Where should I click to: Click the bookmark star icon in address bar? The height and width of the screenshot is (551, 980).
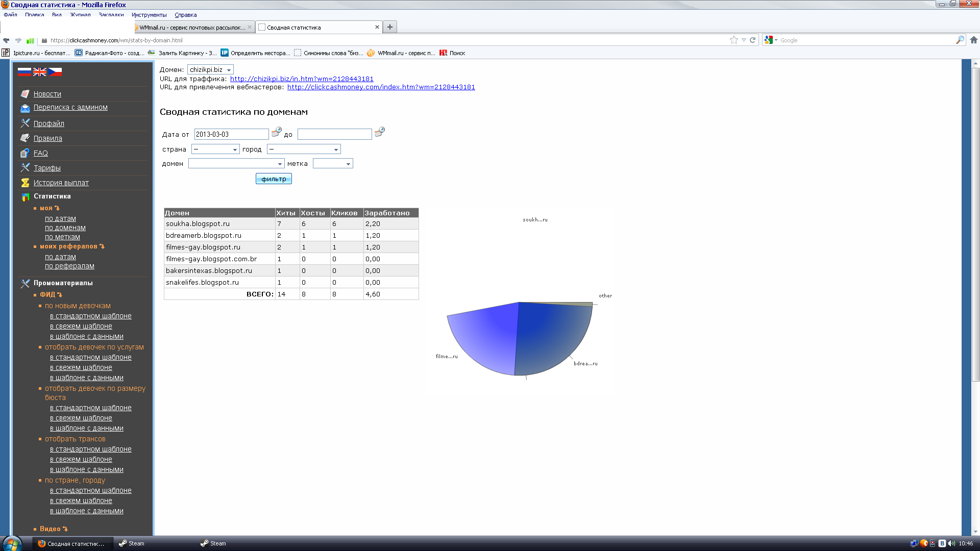point(733,40)
